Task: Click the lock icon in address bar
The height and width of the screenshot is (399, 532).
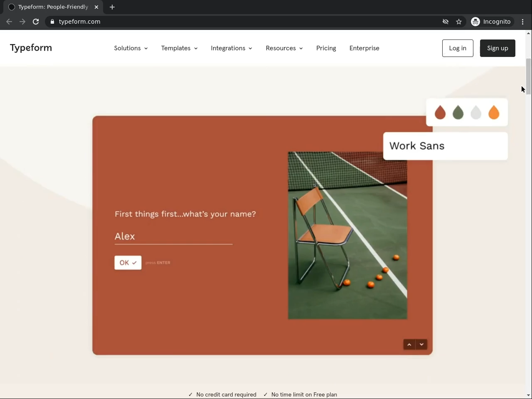Action: coord(52,22)
